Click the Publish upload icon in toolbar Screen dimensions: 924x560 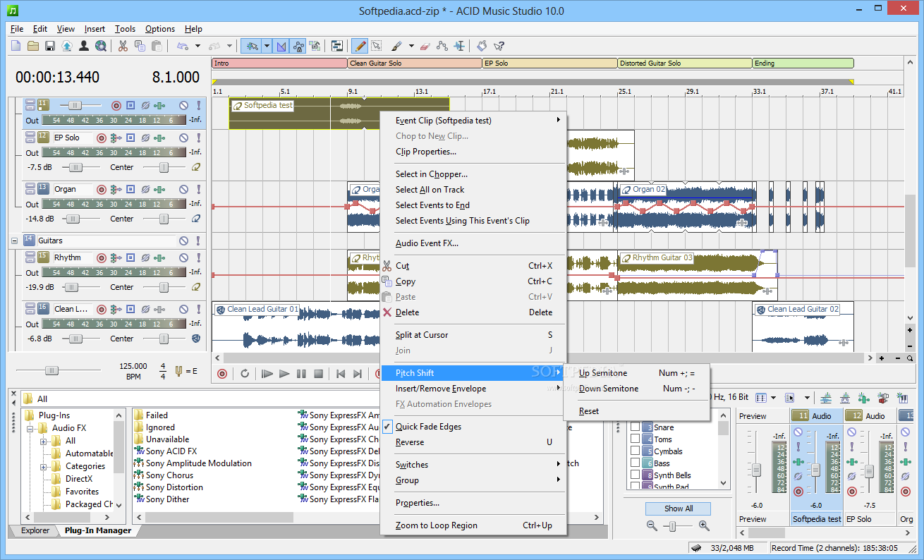point(67,46)
